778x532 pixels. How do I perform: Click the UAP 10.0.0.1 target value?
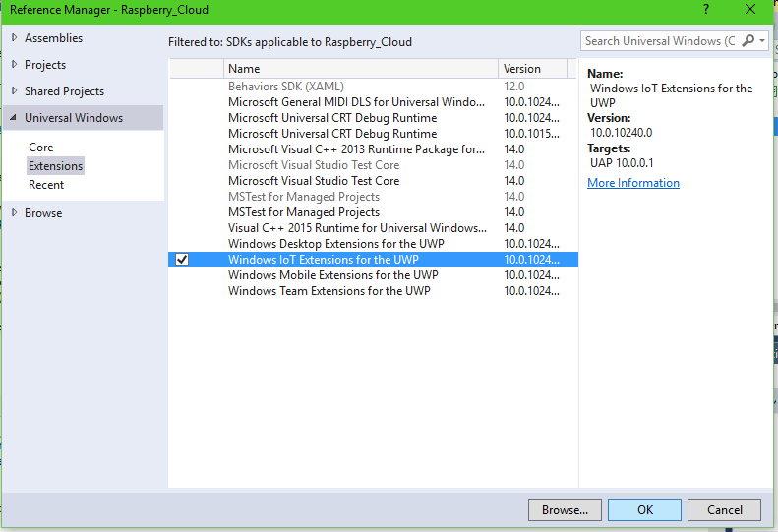pyautogui.click(x=622, y=163)
